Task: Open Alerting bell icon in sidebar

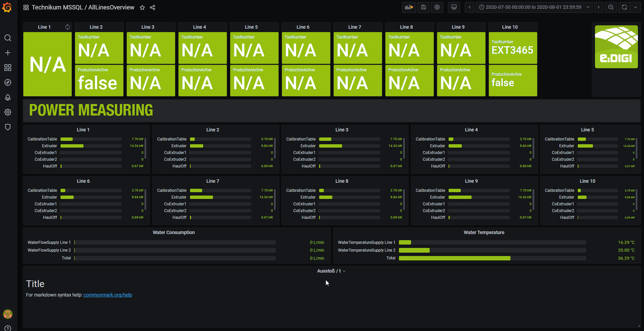Action: (x=8, y=97)
